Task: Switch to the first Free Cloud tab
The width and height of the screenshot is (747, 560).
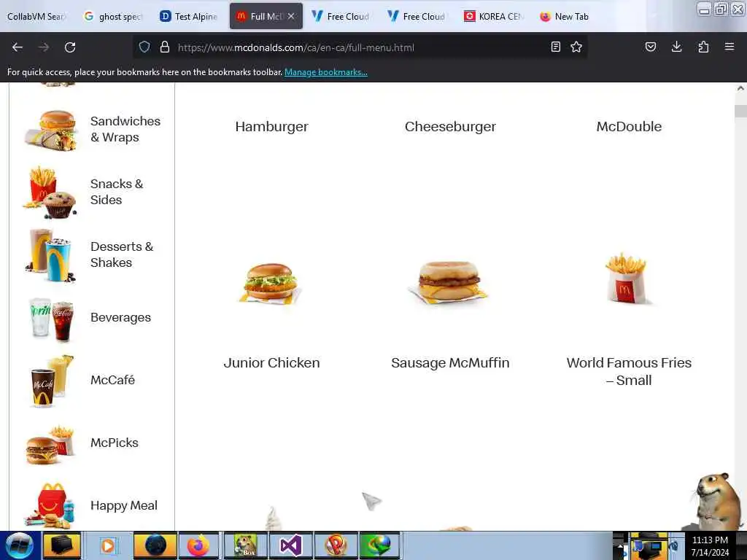Action: (x=341, y=16)
